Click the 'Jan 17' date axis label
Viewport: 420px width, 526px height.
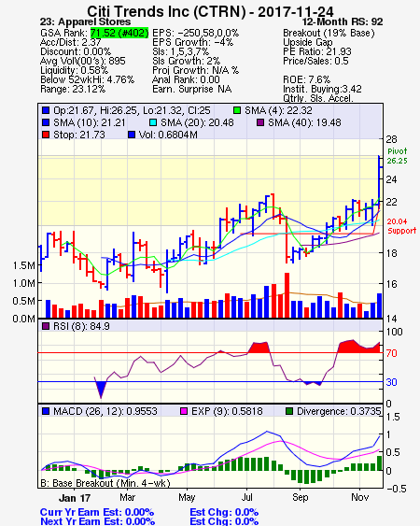(75, 498)
